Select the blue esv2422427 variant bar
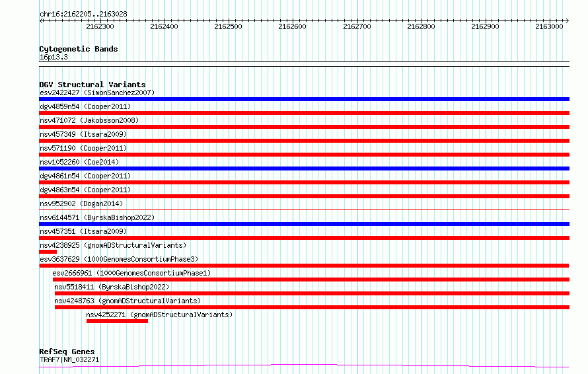The height and width of the screenshot is (374, 588). 304,99
